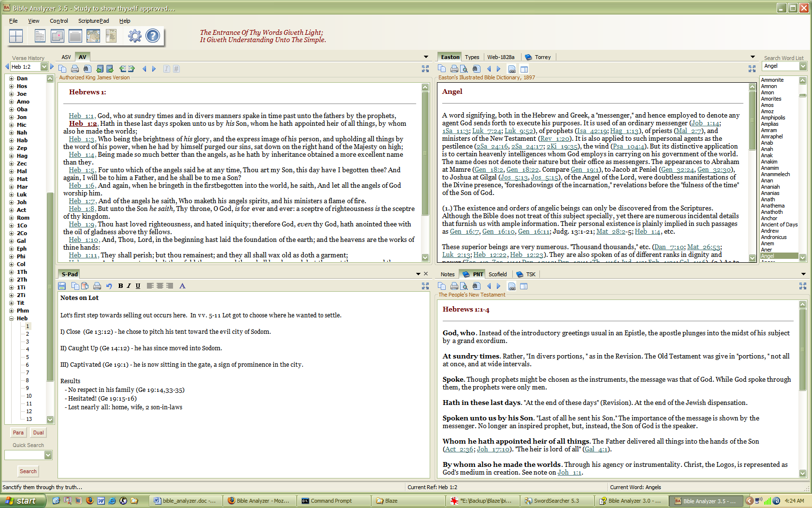Collapse the Heb book in the tree

coord(11,318)
